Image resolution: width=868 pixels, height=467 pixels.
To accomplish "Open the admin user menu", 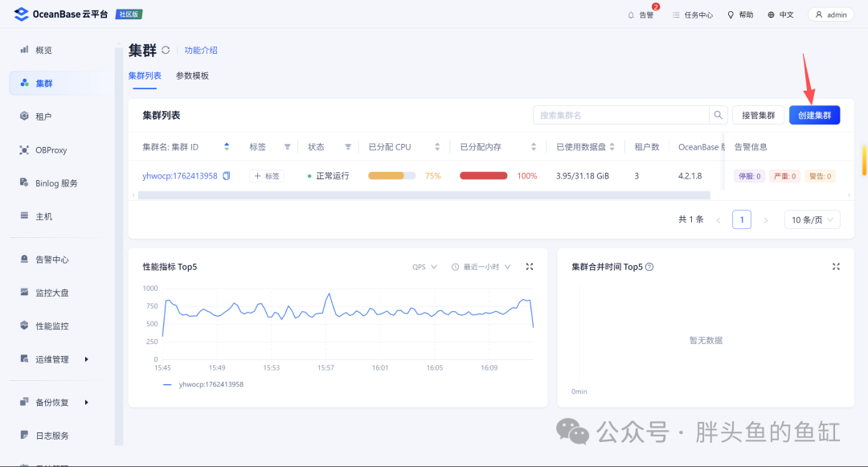I will [831, 15].
